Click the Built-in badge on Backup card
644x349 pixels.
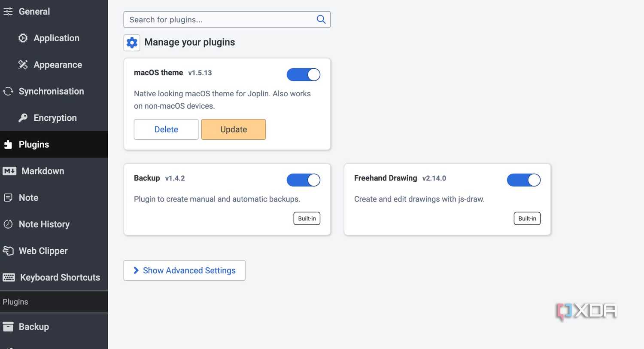pos(307,218)
